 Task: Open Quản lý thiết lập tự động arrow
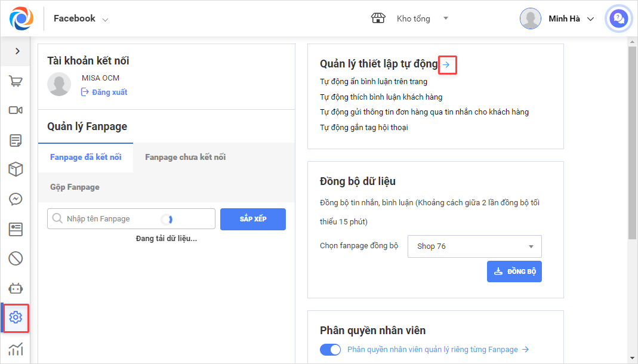click(x=447, y=64)
